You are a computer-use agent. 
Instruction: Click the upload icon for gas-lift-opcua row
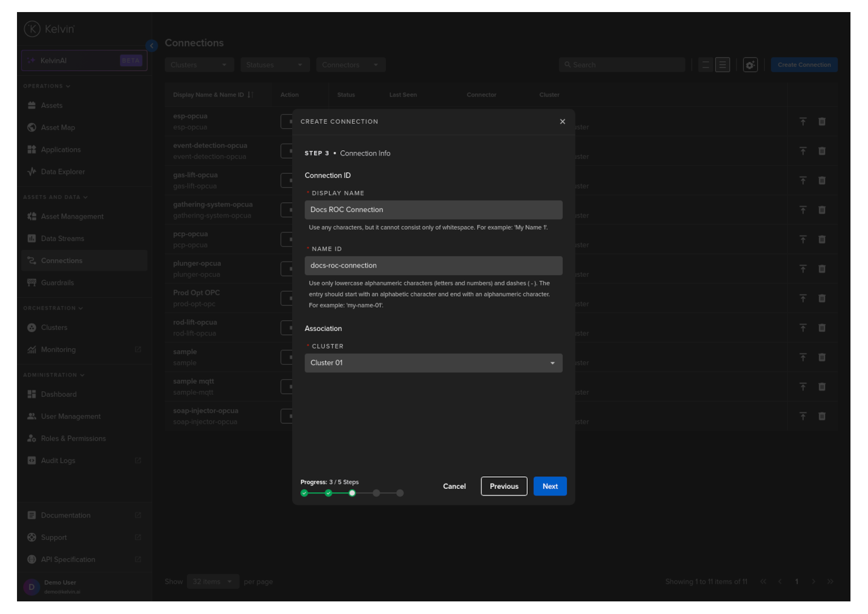(802, 180)
